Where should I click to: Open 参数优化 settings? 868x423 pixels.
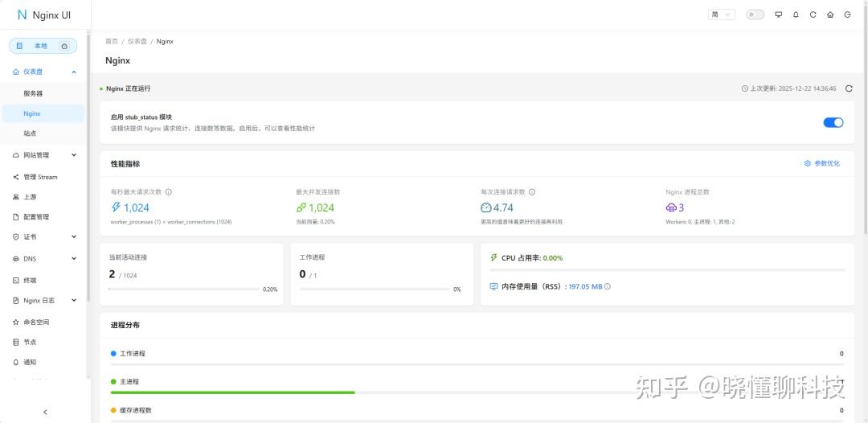click(x=822, y=163)
